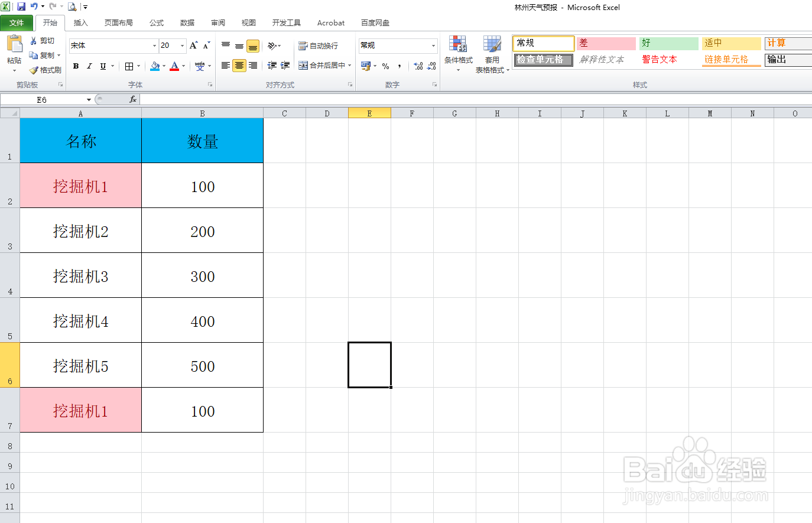Image resolution: width=812 pixels, height=523 pixels.
Task: Expand the quick access toolbar customize arrow
Action: click(x=85, y=7)
